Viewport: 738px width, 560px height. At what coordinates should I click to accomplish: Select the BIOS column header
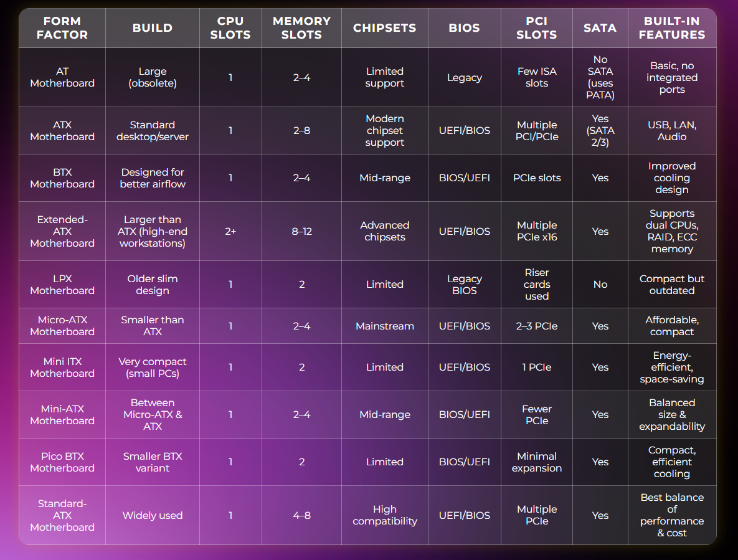coord(464,28)
